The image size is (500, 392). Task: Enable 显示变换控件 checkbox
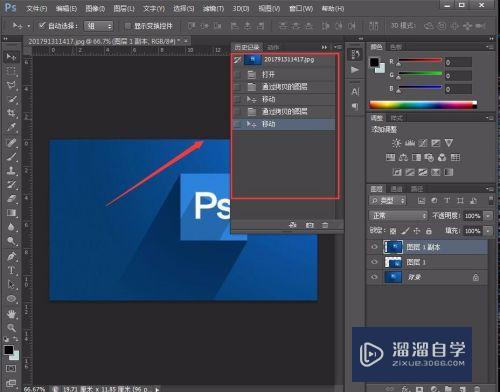click(127, 26)
